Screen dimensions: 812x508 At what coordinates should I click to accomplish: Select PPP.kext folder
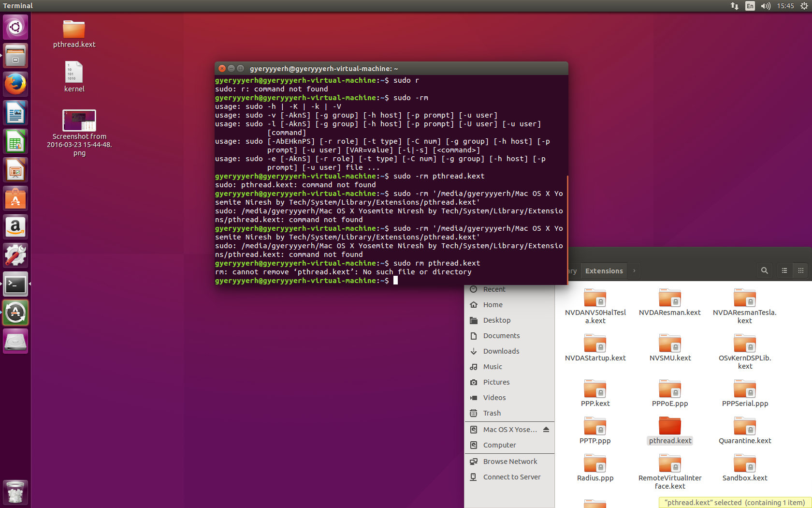click(595, 393)
